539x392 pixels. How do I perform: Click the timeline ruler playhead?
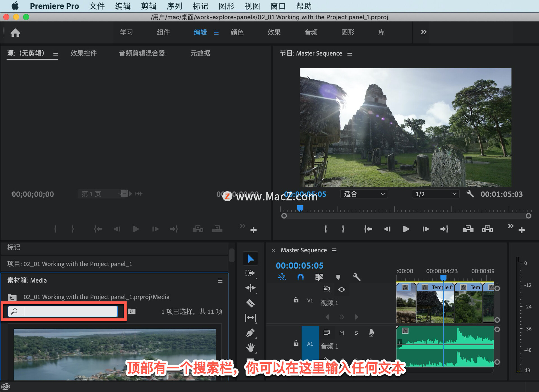(443, 278)
